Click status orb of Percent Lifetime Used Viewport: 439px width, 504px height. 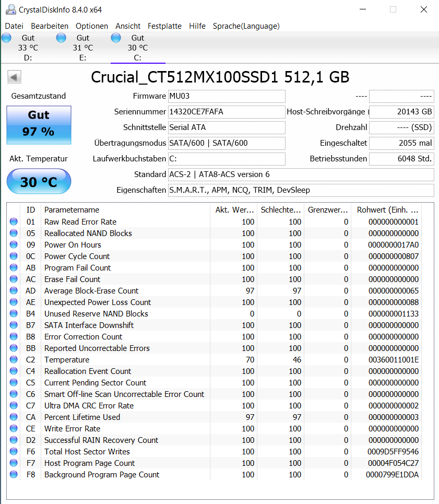(14, 417)
